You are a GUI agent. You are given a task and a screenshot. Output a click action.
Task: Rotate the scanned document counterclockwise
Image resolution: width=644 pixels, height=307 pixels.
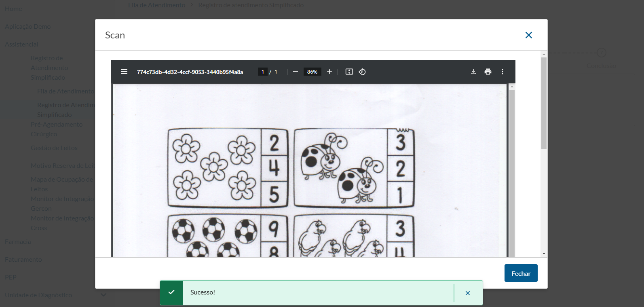coord(362,72)
